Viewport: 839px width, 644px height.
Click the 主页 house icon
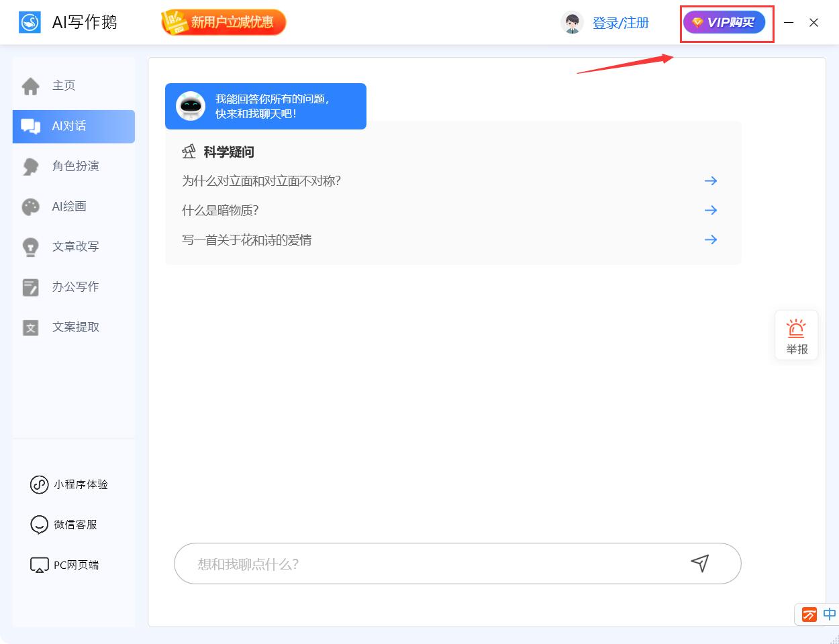[x=31, y=86]
